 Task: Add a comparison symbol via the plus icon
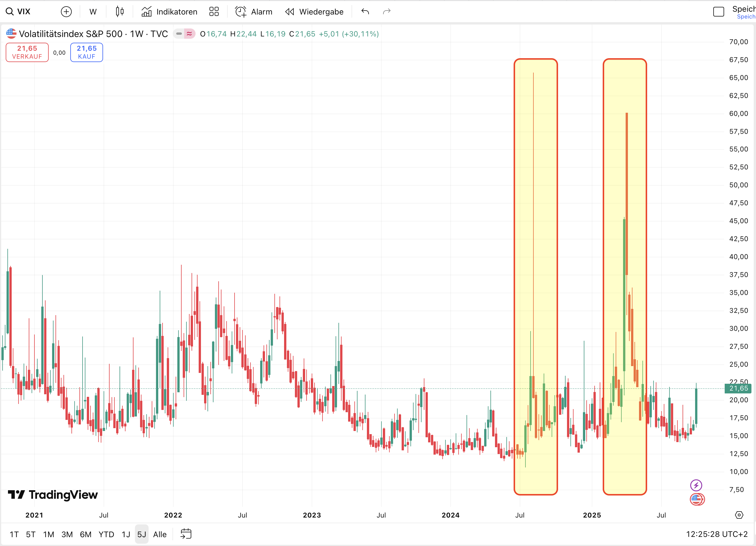66,11
